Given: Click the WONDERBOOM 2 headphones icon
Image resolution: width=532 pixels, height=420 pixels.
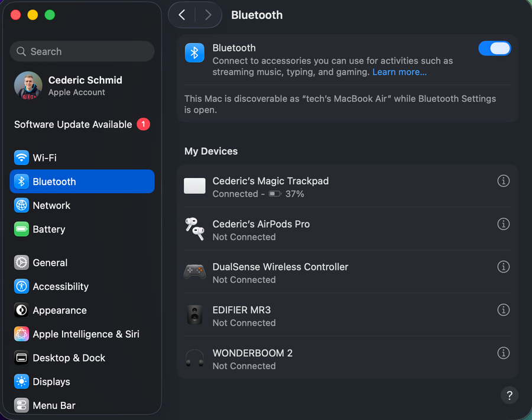Looking at the screenshot, I should click(194, 358).
